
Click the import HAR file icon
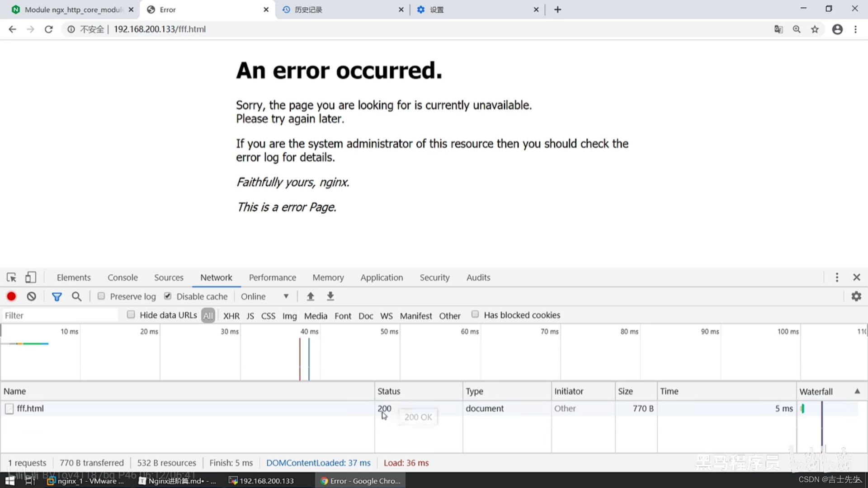(x=311, y=296)
